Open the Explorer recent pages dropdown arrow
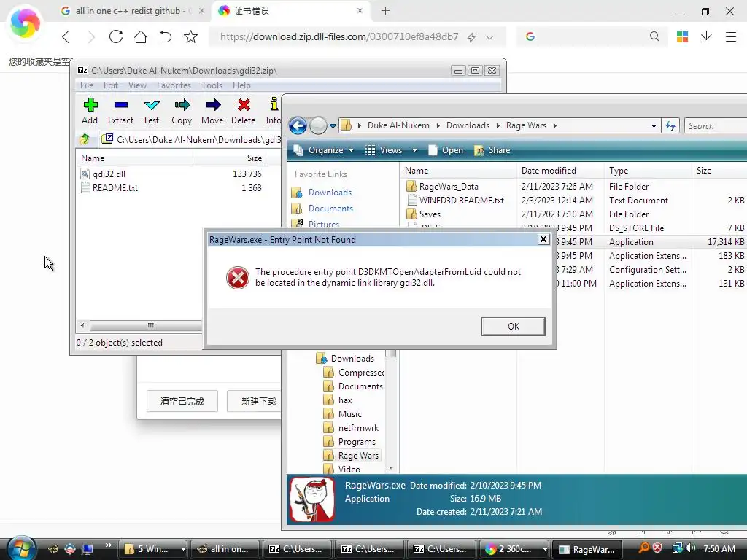The width and height of the screenshot is (747, 560). coord(333,126)
